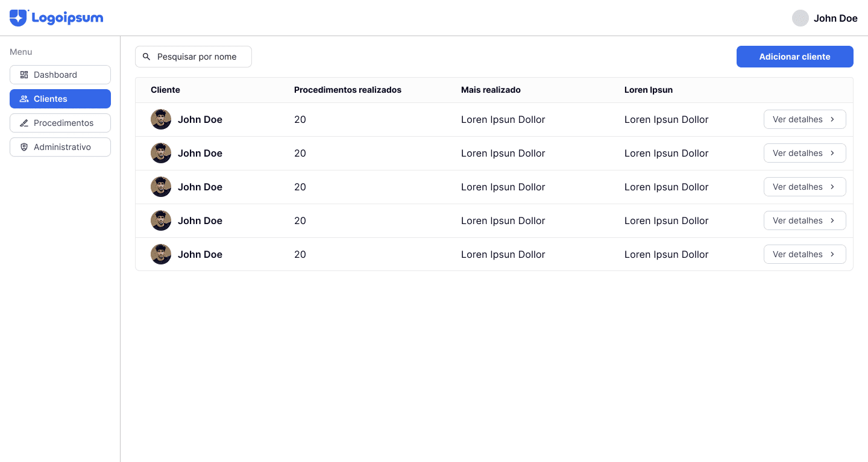Click the first client's profile photo
Viewport: 868px width, 462px height.
[x=160, y=119]
